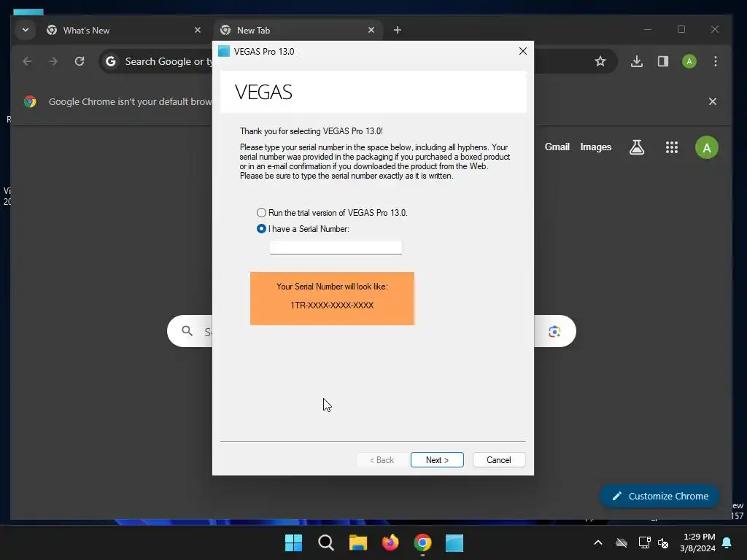Open the Gmail link
Image resolution: width=747 pixels, height=560 pixels.
[x=557, y=147]
